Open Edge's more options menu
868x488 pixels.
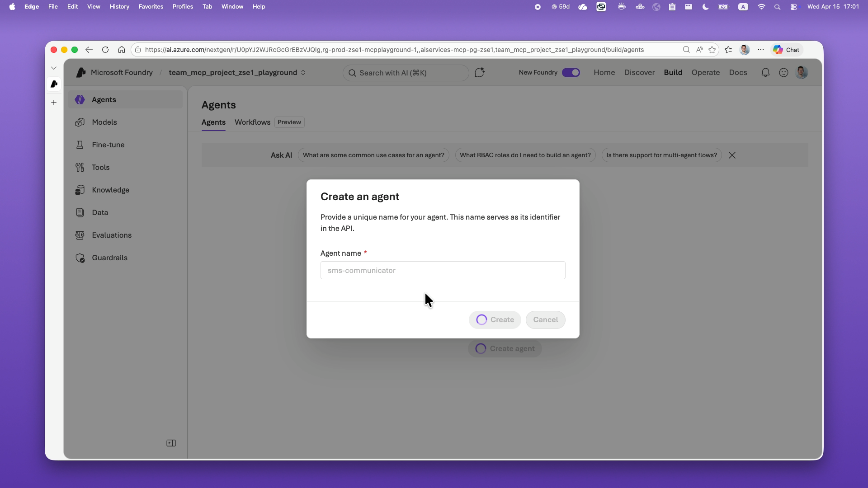pyautogui.click(x=761, y=50)
